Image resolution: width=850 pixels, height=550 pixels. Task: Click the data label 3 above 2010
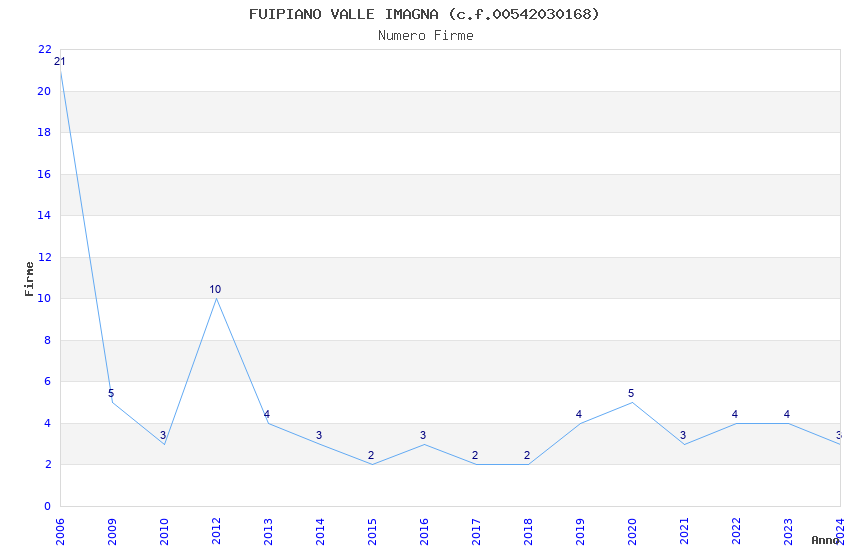(x=163, y=435)
